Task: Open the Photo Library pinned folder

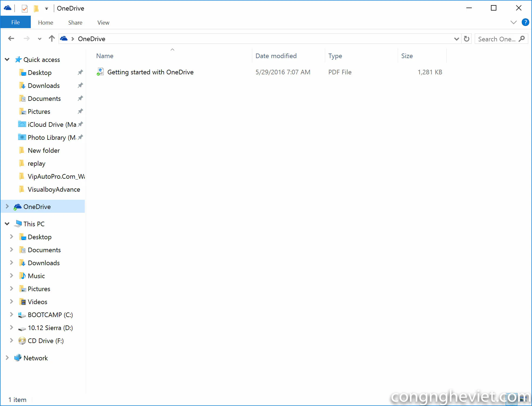Action: click(x=52, y=138)
